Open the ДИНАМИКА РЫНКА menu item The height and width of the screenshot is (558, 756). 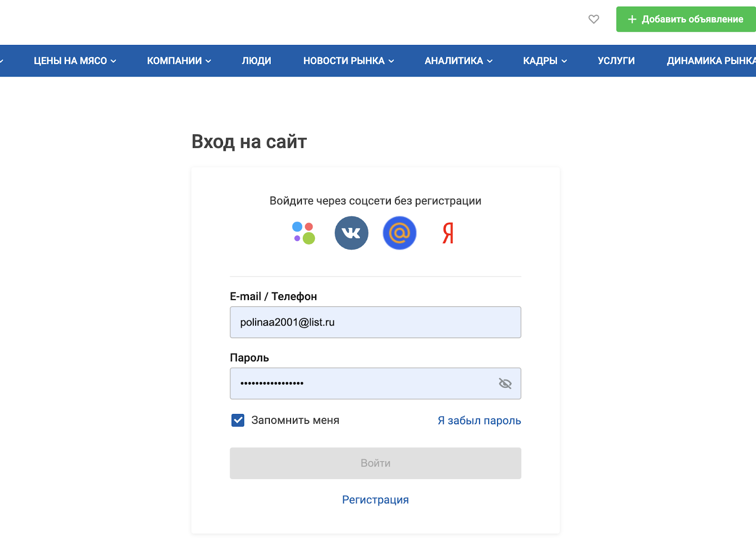711,61
